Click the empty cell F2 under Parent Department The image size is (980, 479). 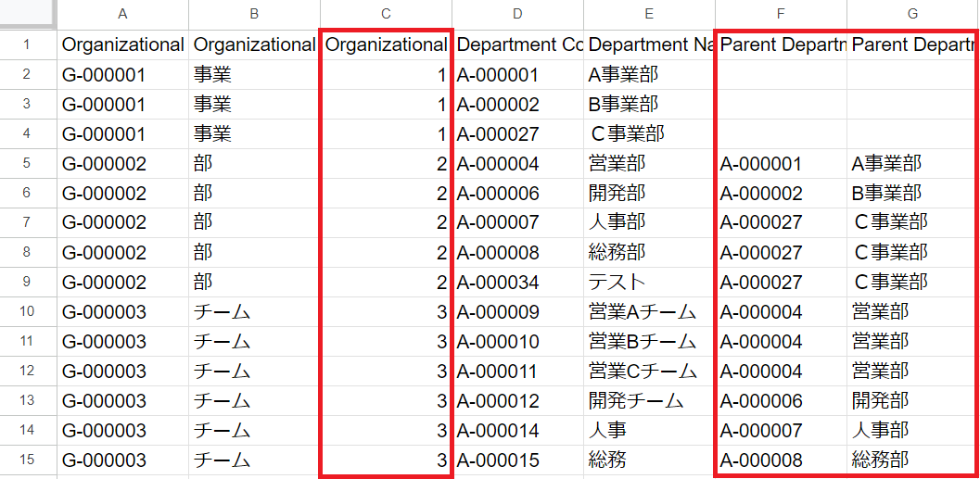tap(781, 75)
